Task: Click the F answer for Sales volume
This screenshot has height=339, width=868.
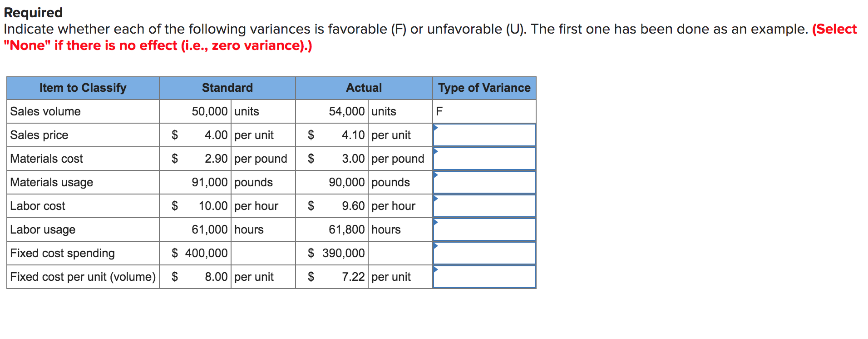Action: [439, 111]
